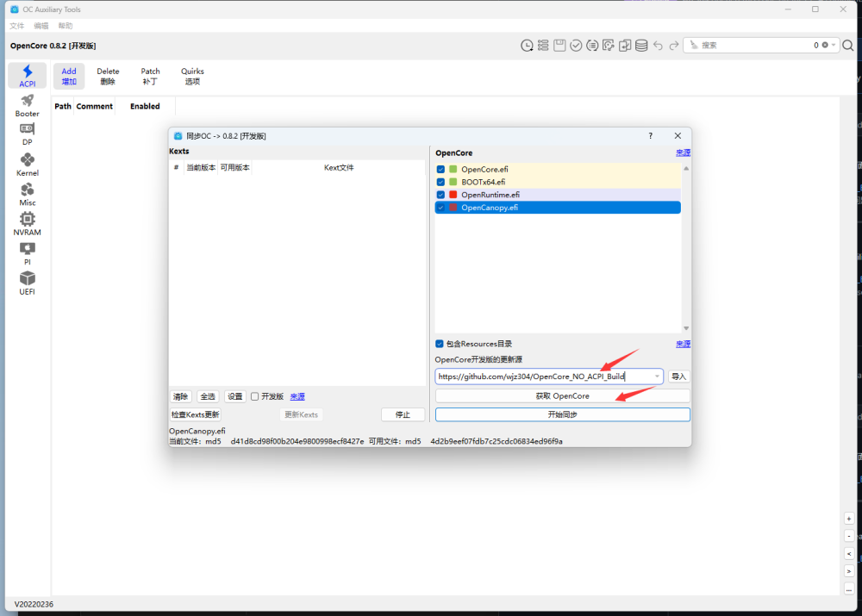Open the PI platform info section
Viewport: 862px width, 616px height.
(x=27, y=254)
